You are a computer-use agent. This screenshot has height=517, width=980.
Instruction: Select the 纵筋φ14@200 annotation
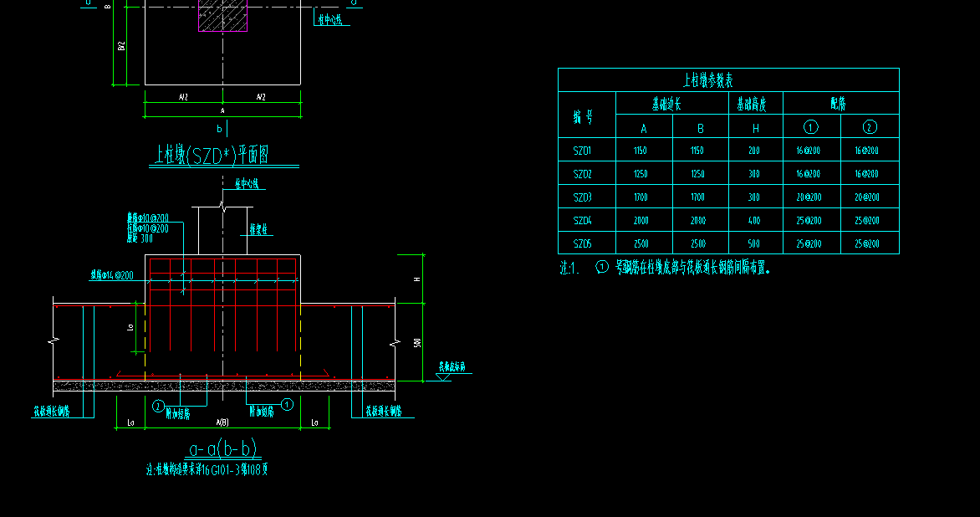pyautogui.click(x=112, y=275)
